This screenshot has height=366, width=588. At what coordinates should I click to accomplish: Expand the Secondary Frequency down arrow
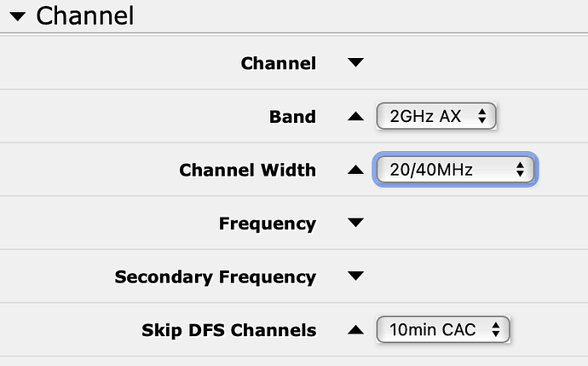(x=356, y=276)
